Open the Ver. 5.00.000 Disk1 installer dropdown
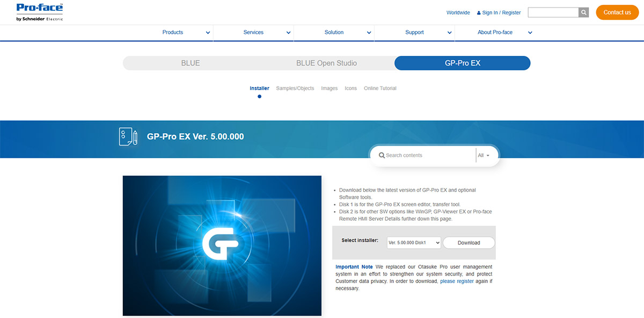The height and width of the screenshot is (318, 644). [414, 243]
